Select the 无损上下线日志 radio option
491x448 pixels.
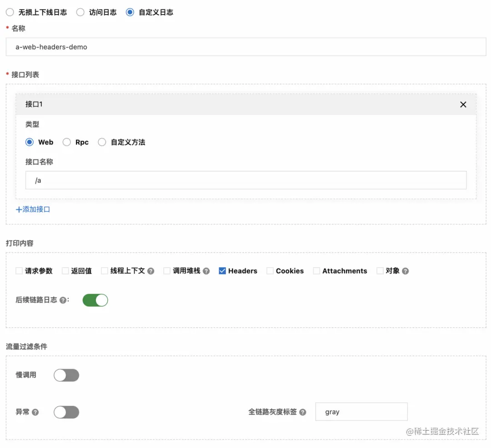(10, 12)
